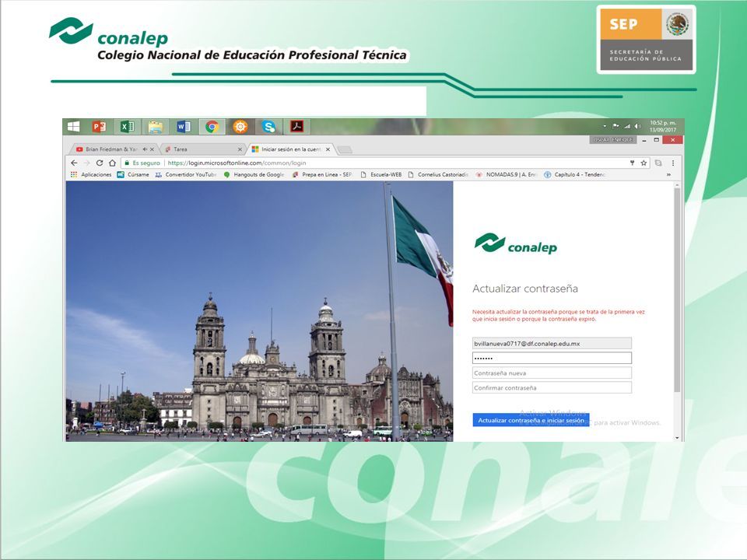
Task: Open the Escuela-WEB bookmark
Action: point(381,175)
